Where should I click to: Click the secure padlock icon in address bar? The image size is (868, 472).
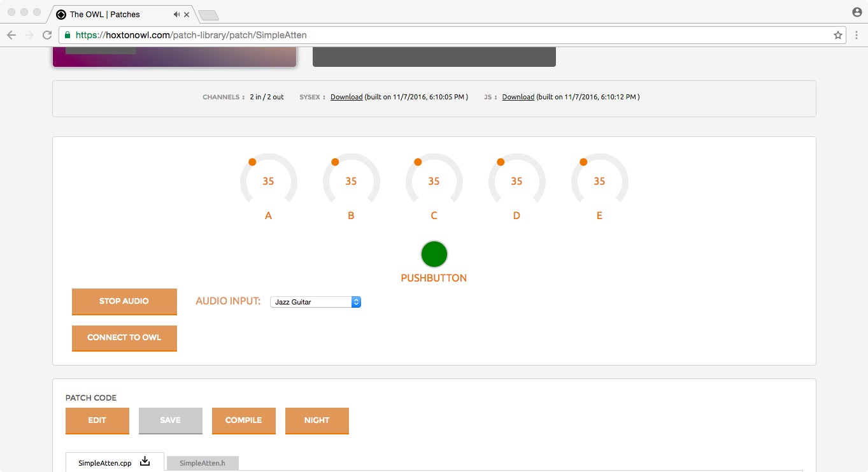68,36
